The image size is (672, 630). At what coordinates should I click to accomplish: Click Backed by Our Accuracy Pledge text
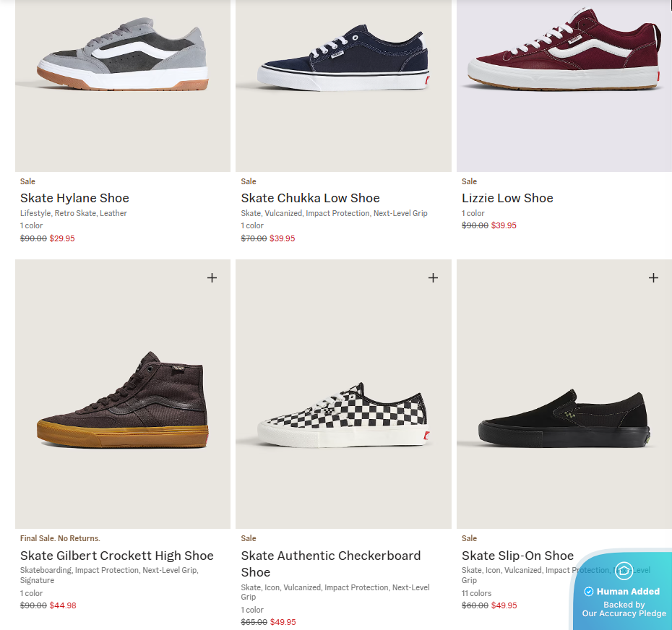click(624, 609)
